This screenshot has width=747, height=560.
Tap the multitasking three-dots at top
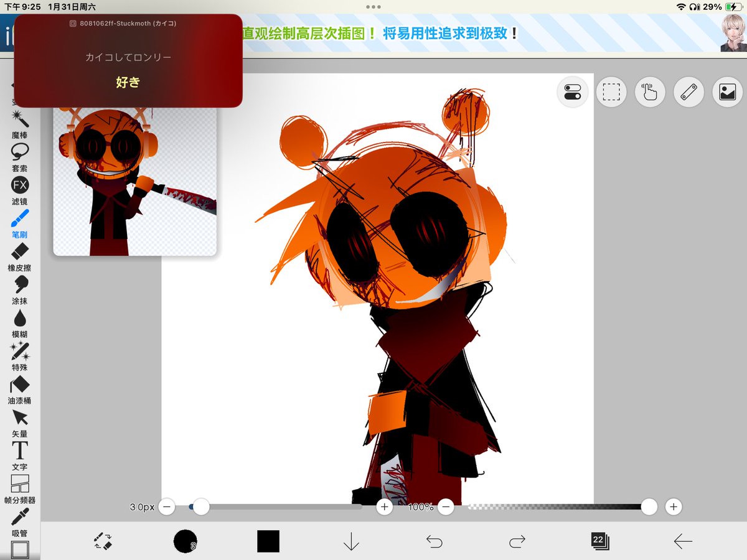click(x=374, y=7)
